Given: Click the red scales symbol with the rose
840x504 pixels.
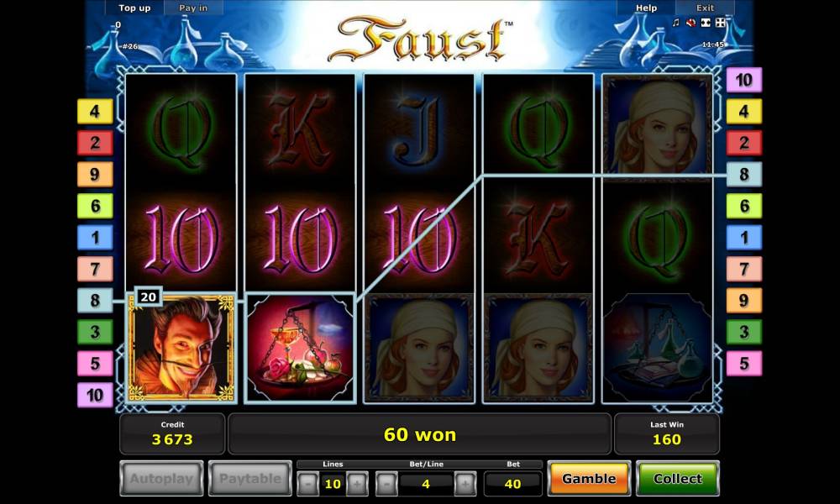Looking at the screenshot, I should (300, 348).
